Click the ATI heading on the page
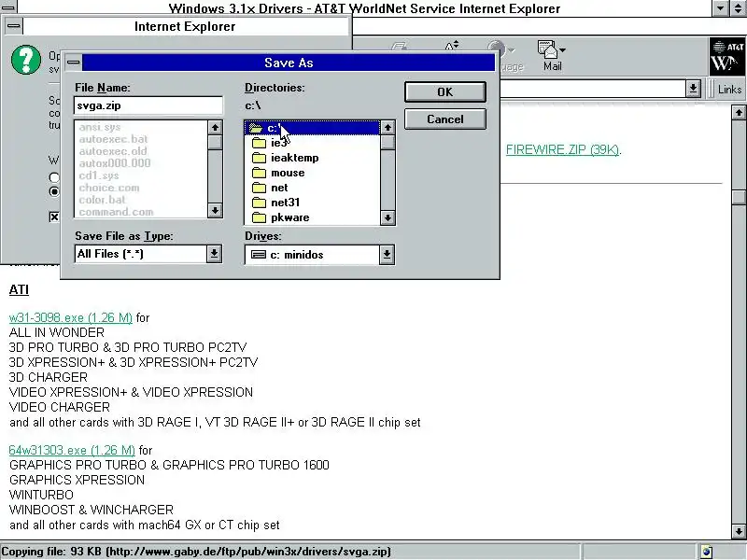The height and width of the screenshot is (560, 747). tap(19, 289)
